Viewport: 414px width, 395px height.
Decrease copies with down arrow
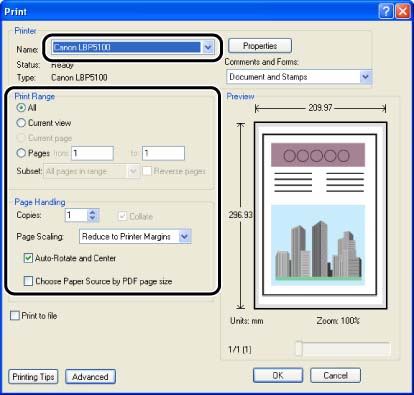click(x=93, y=219)
